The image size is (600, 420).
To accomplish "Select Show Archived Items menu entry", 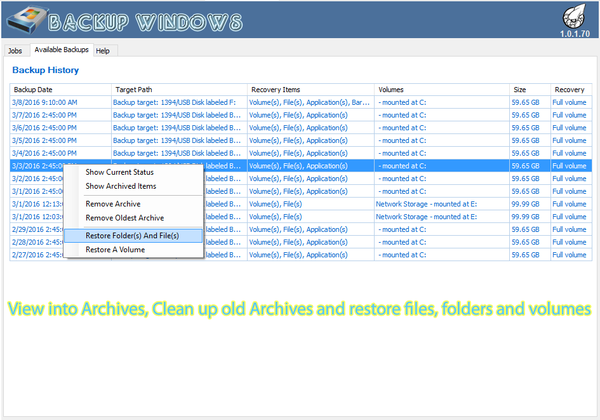I will point(121,186).
